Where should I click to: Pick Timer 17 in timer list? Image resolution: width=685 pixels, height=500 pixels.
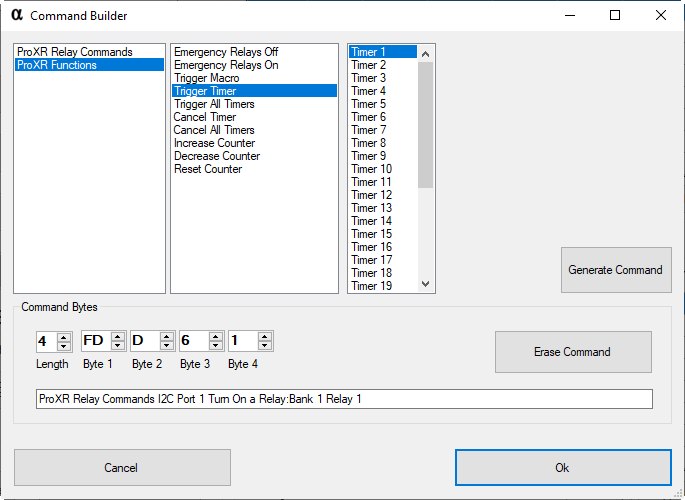pos(383,260)
